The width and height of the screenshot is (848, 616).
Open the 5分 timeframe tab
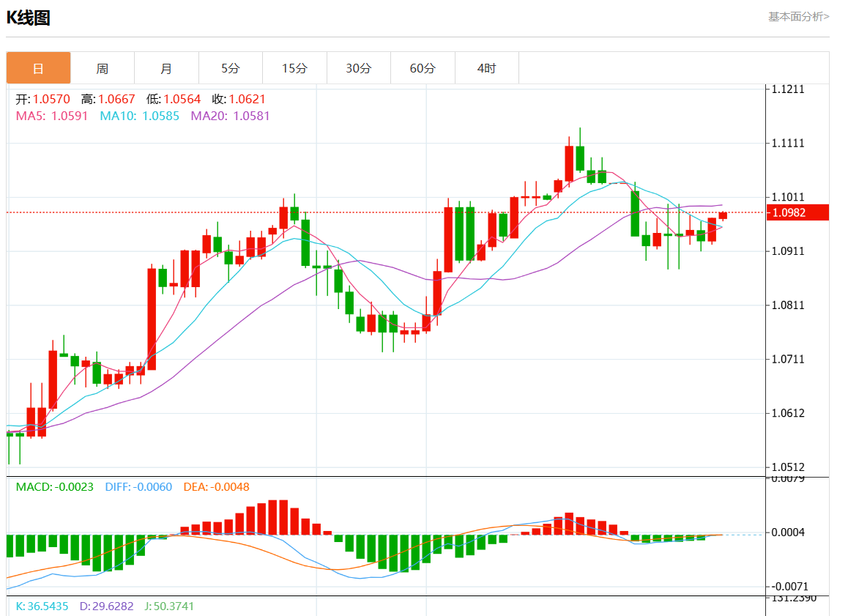[x=231, y=68]
